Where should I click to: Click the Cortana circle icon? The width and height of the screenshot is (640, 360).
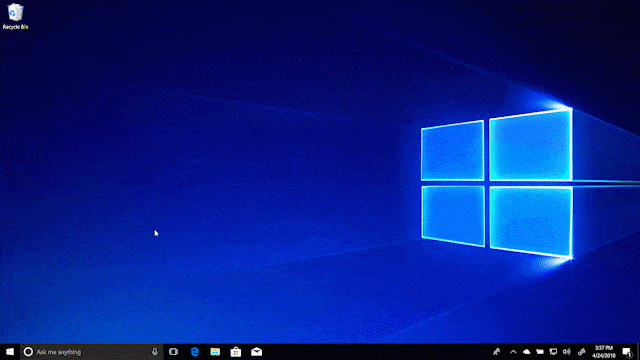point(28,352)
